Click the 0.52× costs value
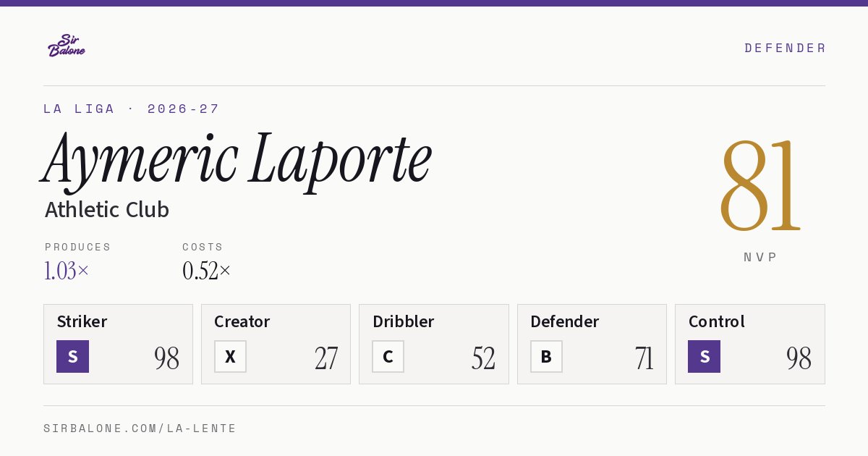The image size is (868, 456). coord(207,271)
